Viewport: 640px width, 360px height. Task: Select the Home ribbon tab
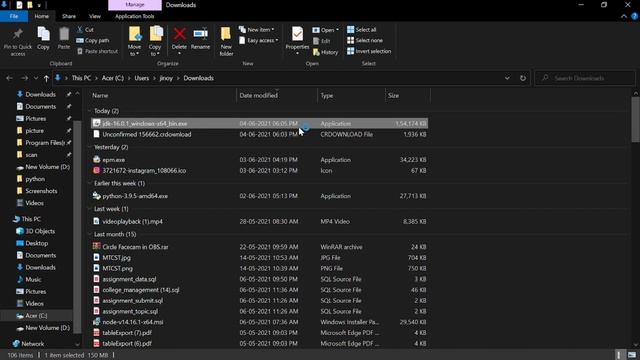coord(41,16)
